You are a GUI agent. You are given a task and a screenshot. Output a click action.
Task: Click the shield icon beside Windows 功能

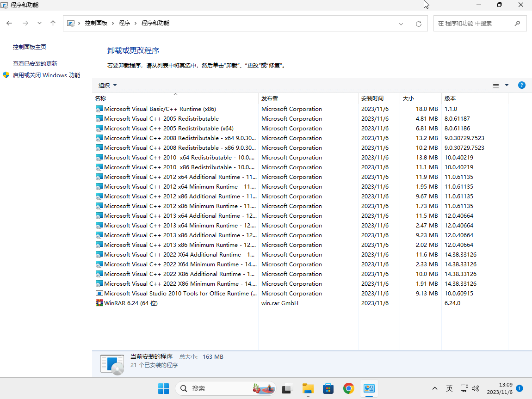(x=6, y=75)
